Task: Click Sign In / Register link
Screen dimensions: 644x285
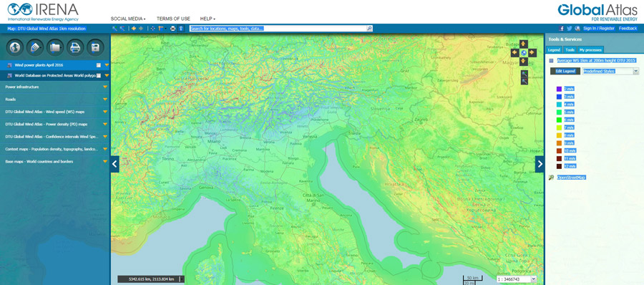Action: click(x=599, y=29)
